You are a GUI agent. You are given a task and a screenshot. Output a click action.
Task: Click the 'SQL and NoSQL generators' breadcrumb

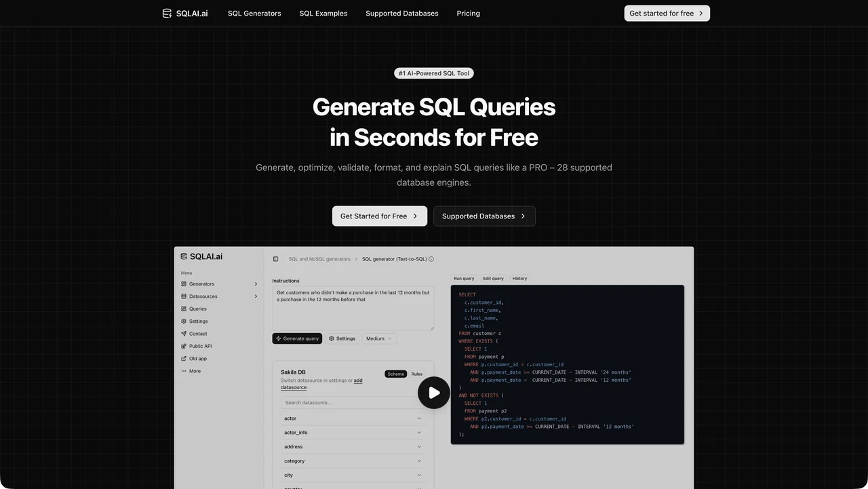pos(319,259)
